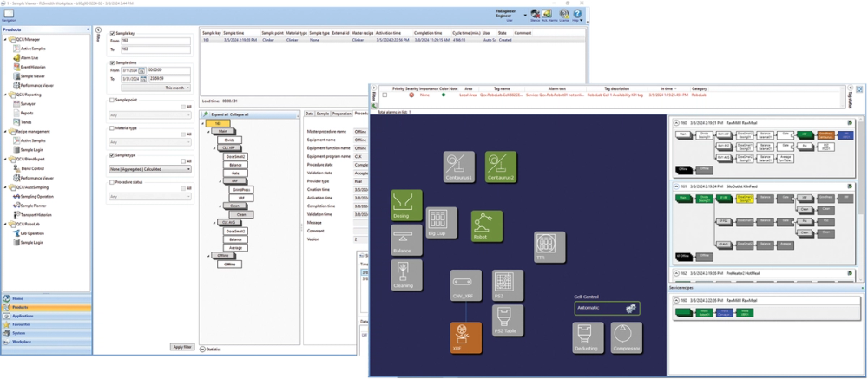Select the Dosing equipment tile
Image resolution: width=868 pixels, height=379 pixels.
point(406,206)
